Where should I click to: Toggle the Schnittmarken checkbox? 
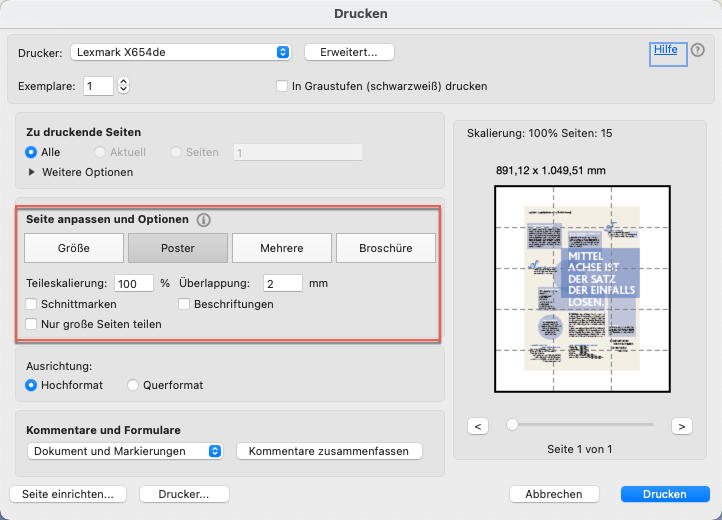point(32,304)
